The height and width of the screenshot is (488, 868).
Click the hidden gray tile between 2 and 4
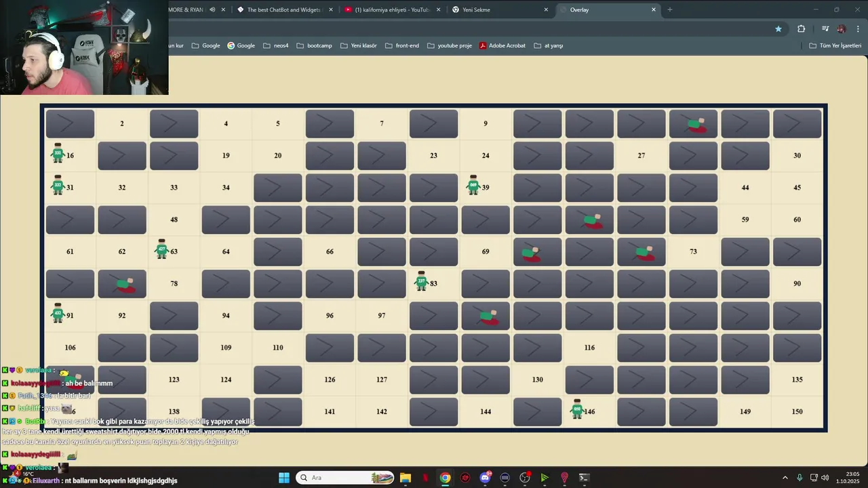[174, 124]
